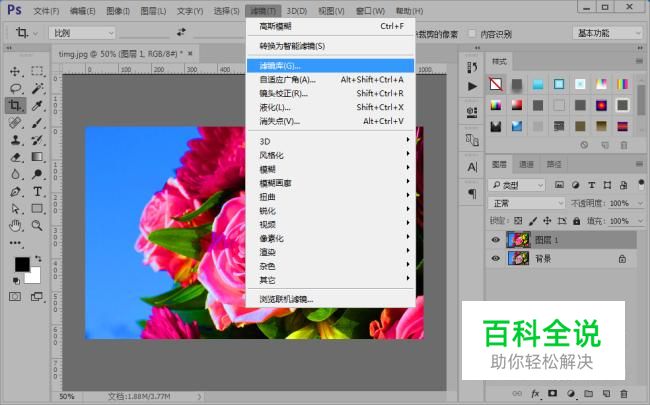This screenshot has height=405, width=650.
Task: Select the Brush tool
Action: click(37, 123)
